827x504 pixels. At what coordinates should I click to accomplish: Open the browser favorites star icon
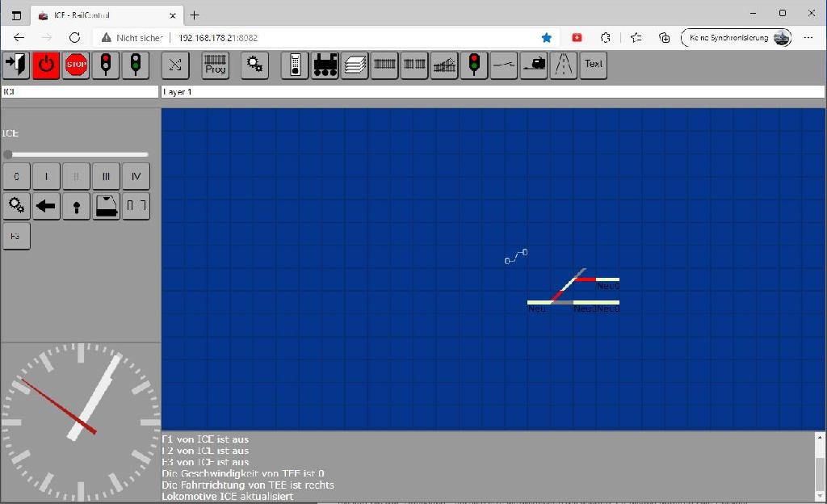pyautogui.click(x=547, y=37)
